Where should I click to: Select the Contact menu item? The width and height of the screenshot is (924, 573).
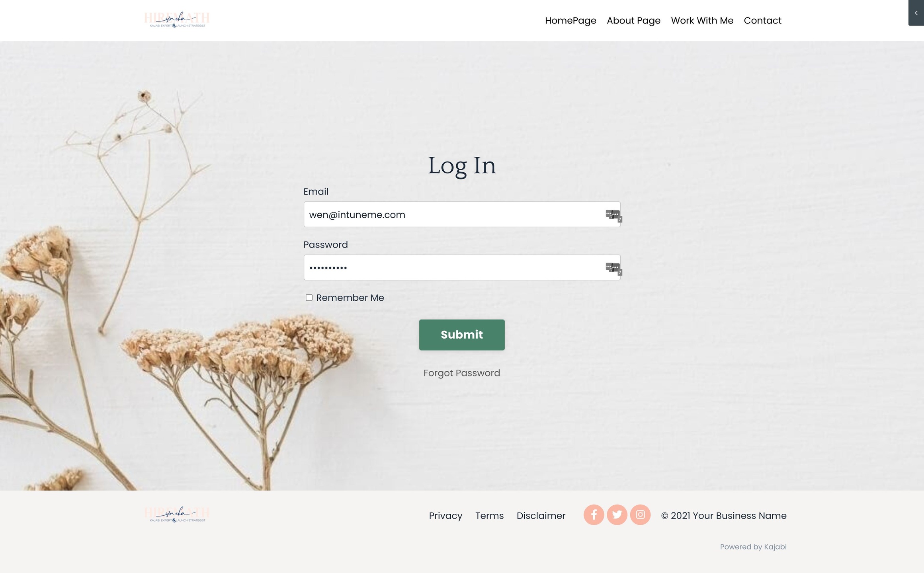point(763,20)
